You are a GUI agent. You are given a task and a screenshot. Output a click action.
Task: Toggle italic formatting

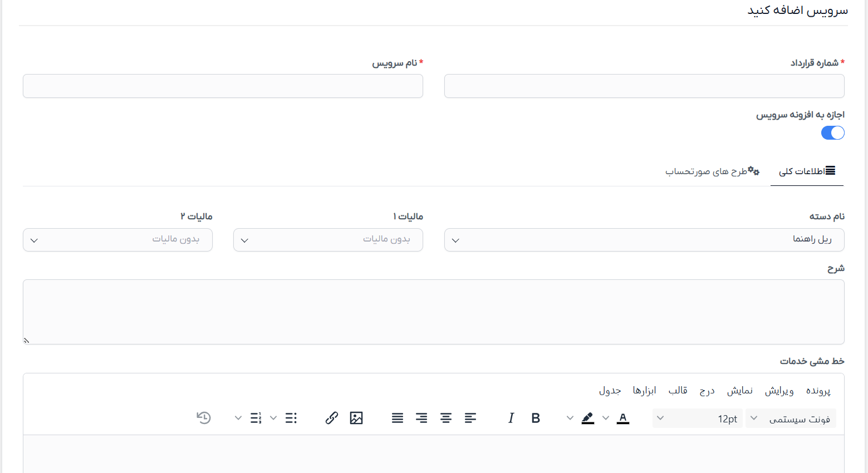(511, 418)
